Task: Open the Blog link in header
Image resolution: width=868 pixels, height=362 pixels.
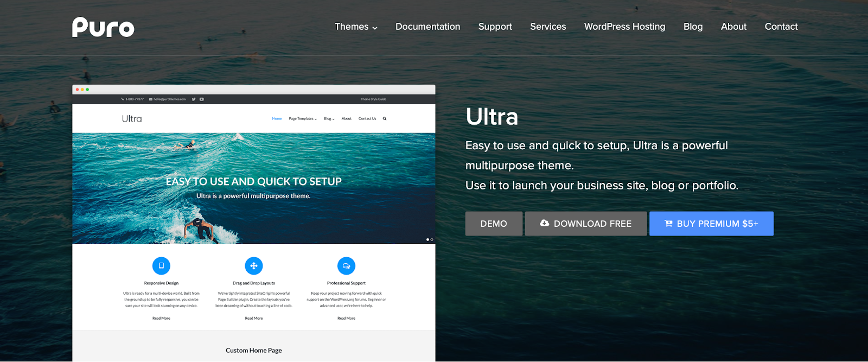Action: click(x=693, y=27)
